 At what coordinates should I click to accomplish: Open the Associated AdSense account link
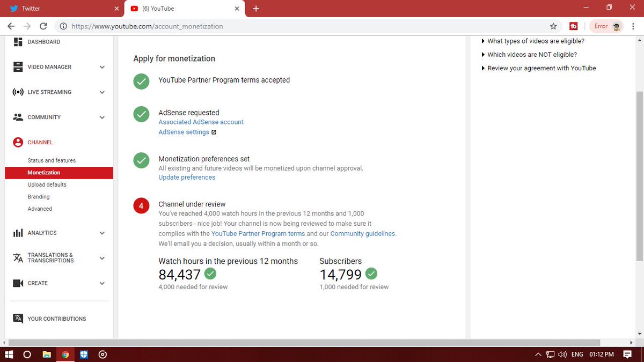click(x=201, y=122)
